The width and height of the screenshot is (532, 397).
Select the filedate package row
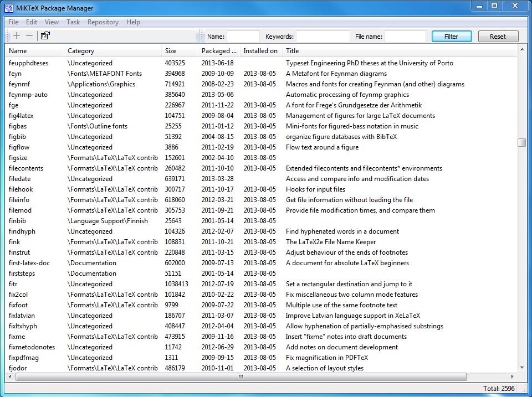pyautogui.click(x=261, y=179)
